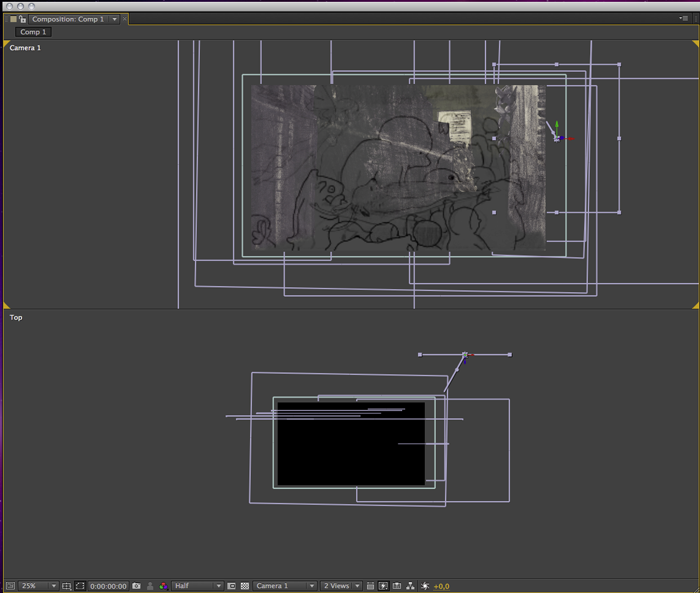Click the black layer rectangle in Top view
The image size is (700, 593).
tap(351, 443)
